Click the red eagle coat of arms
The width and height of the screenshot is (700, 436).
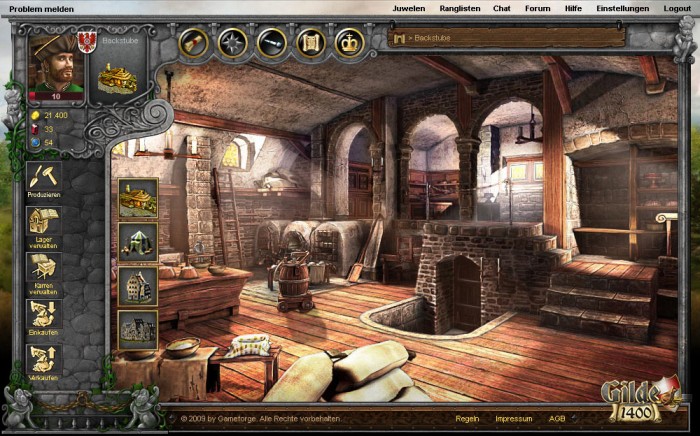pyautogui.click(x=87, y=42)
